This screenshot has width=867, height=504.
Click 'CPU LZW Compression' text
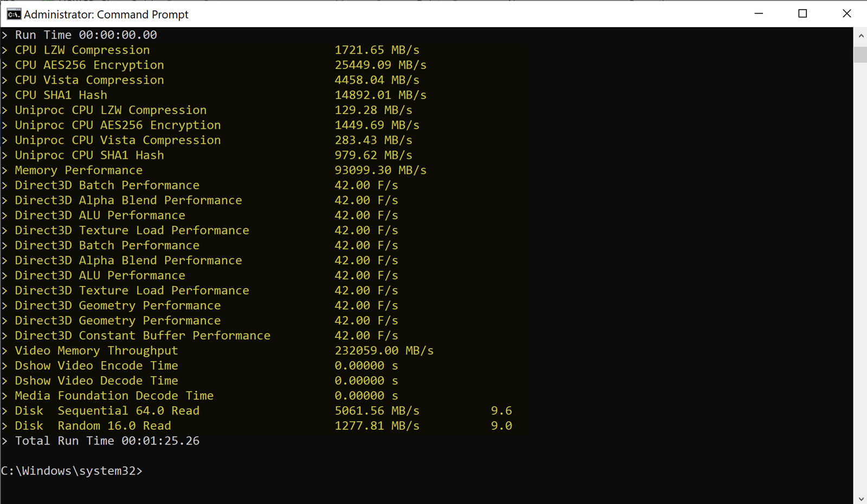click(82, 50)
